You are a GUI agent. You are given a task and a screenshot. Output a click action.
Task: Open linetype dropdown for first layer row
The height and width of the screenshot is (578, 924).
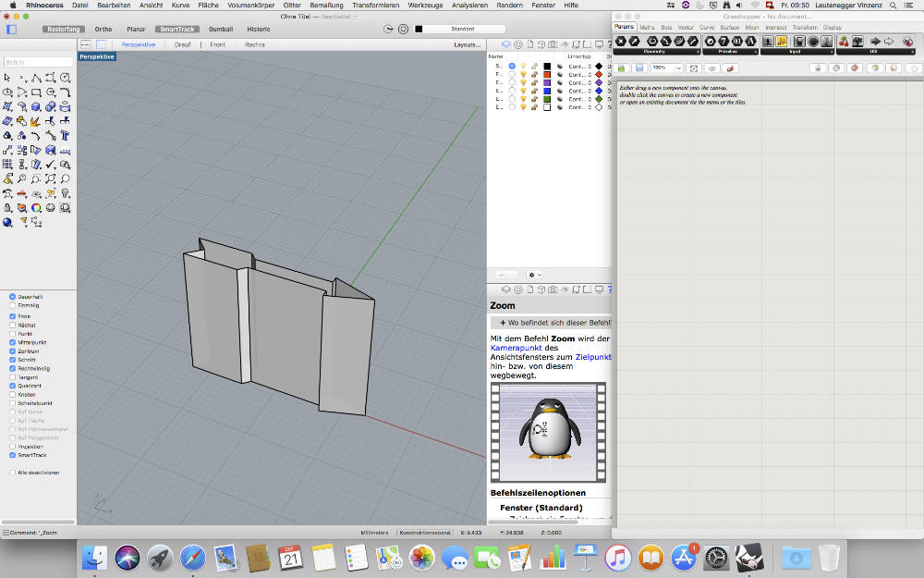pyautogui.click(x=580, y=67)
